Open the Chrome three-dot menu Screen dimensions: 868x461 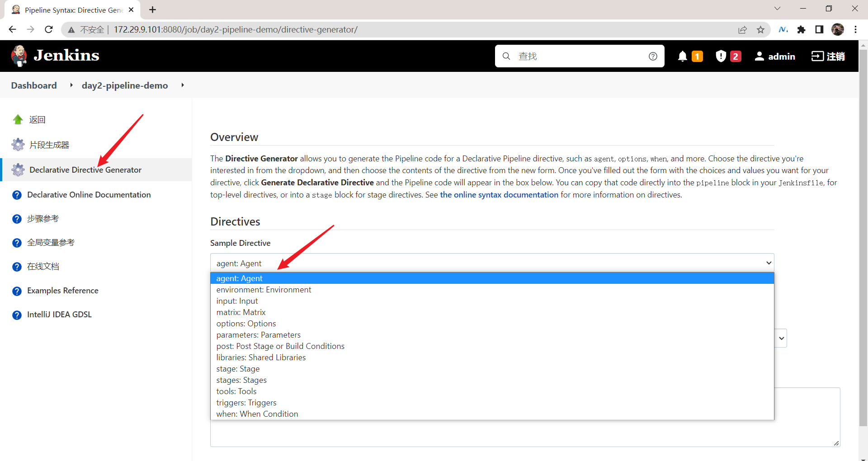point(855,29)
